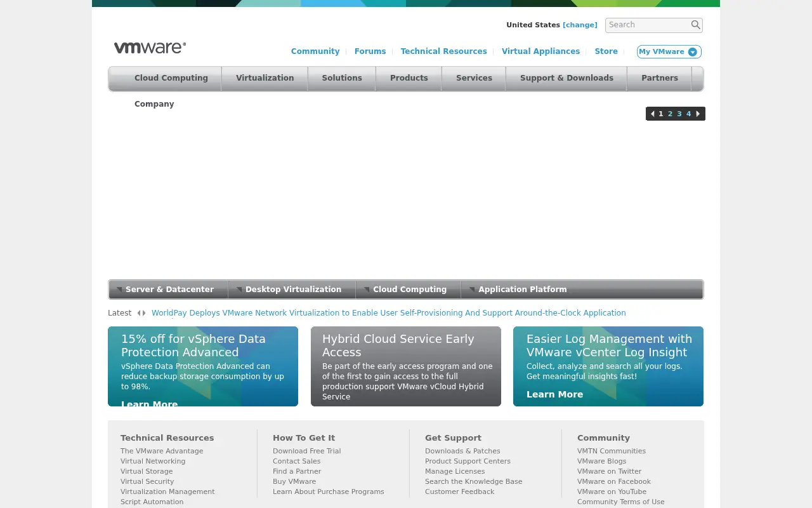
Task: Open Technical Resources in the header links
Action: tap(443, 51)
